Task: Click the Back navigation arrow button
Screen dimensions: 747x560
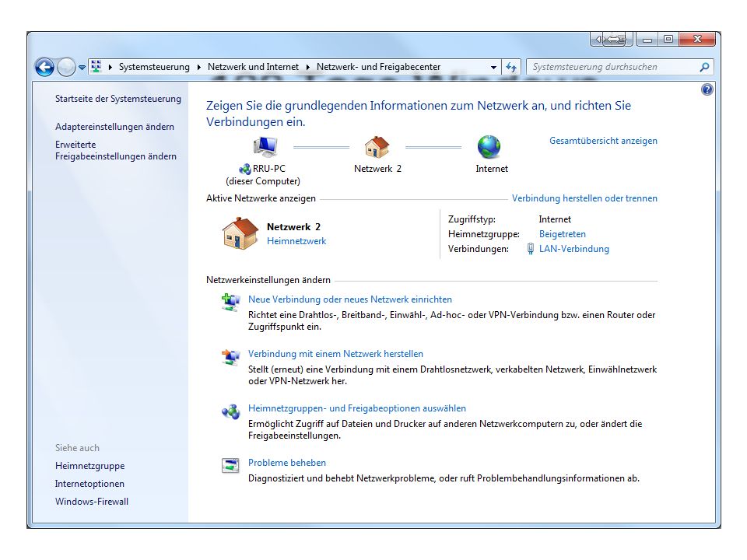Action: click(45, 67)
